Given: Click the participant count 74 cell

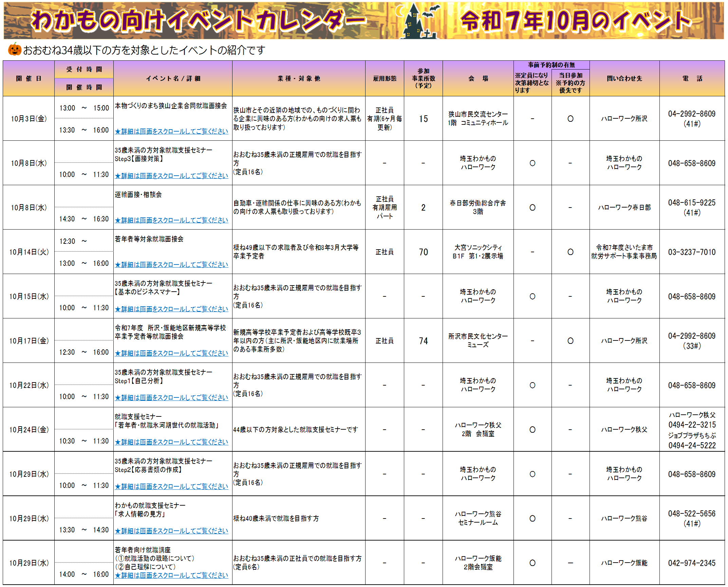Looking at the screenshot, I should 423,341.
